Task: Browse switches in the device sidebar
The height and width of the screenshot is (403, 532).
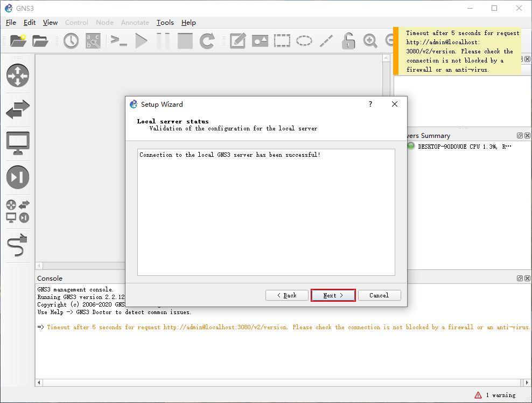Action: click(x=18, y=109)
